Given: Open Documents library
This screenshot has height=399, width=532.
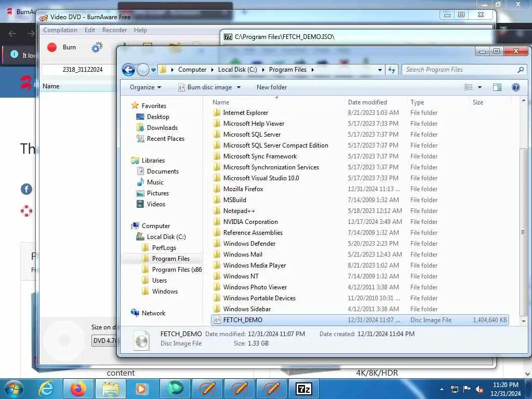Looking at the screenshot, I should point(163,171).
